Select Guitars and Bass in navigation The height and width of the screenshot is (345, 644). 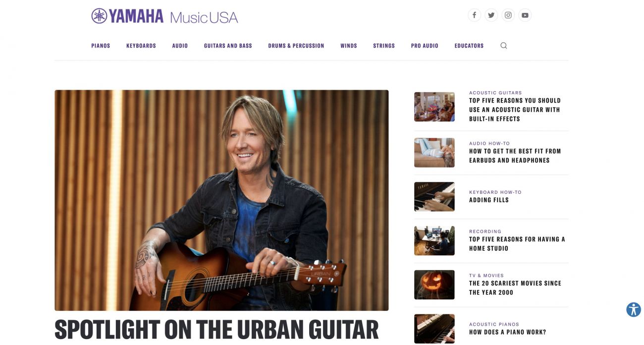[228, 46]
